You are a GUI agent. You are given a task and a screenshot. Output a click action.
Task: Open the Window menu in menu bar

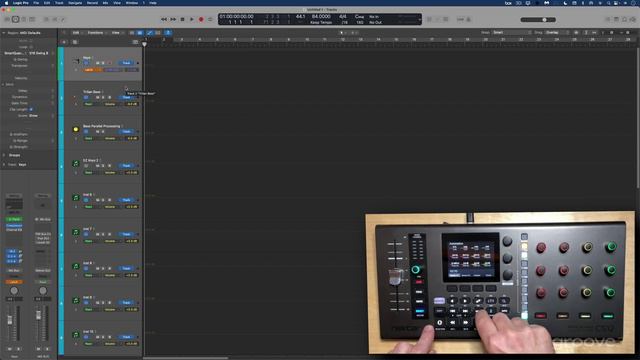(x=132, y=3)
